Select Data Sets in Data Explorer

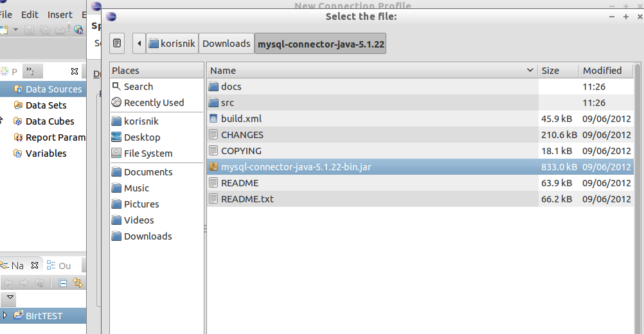tap(40, 105)
